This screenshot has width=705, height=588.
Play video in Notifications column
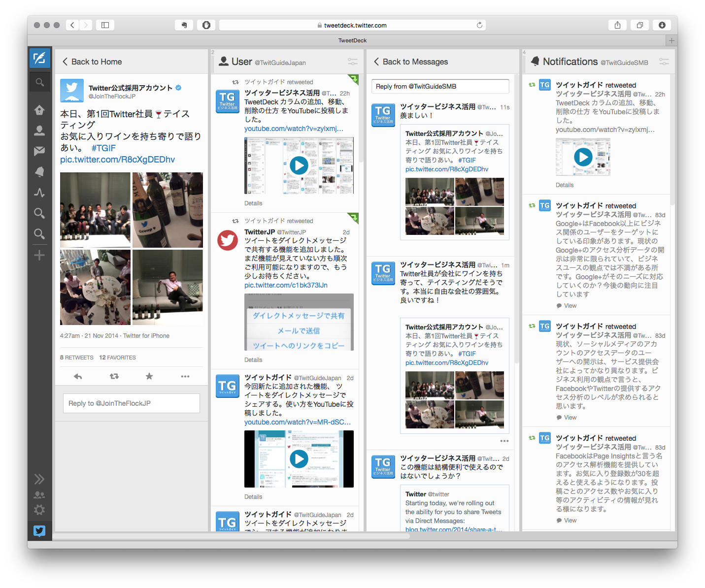(x=583, y=157)
